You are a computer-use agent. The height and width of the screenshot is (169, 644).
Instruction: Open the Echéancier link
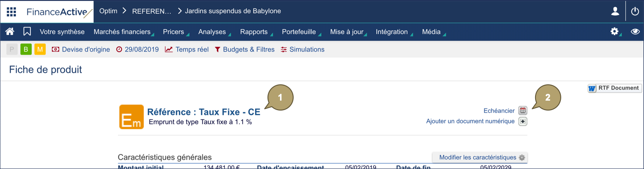tap(499, 111)
